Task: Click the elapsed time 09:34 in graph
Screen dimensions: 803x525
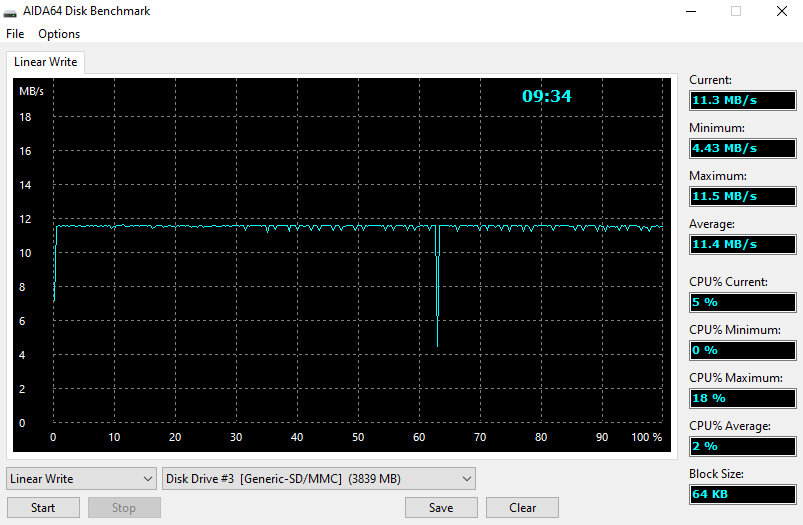Action: click(546, 96)
